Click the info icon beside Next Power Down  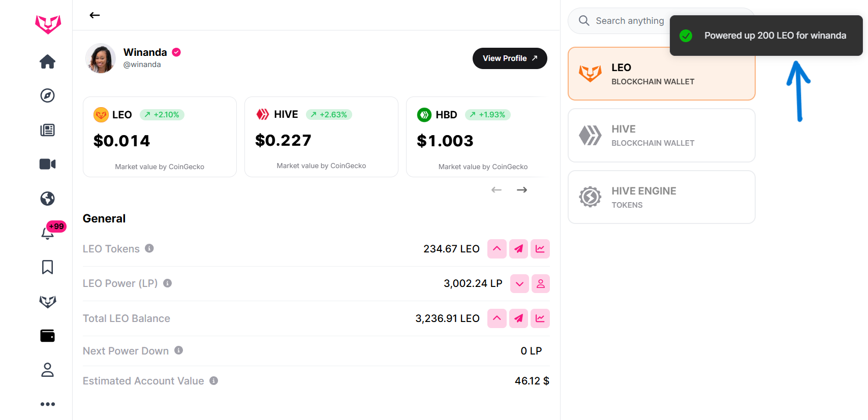click(178, 350)
